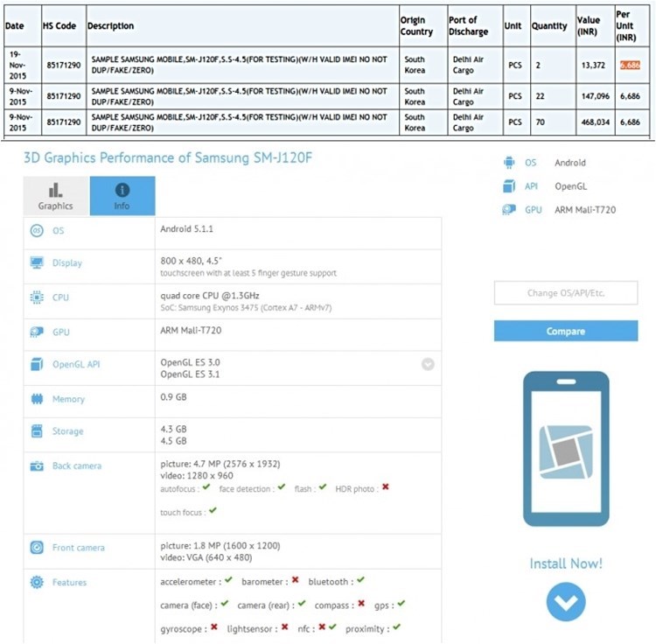Click the Front camera icon

tap(37, 548)
